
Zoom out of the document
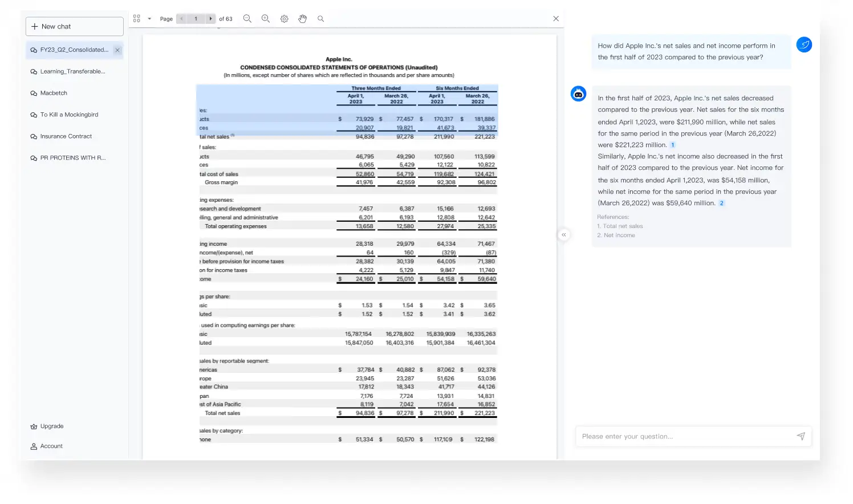247,18
